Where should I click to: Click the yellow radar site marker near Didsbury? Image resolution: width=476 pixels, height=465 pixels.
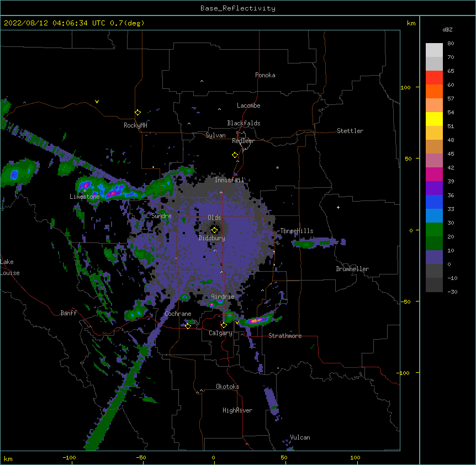pyautogui.click(x=214, y=230)
